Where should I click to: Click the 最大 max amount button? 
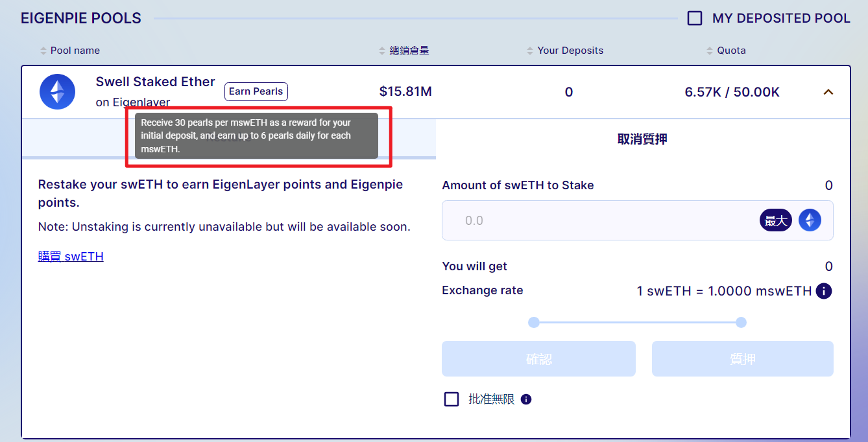(776, 220)
